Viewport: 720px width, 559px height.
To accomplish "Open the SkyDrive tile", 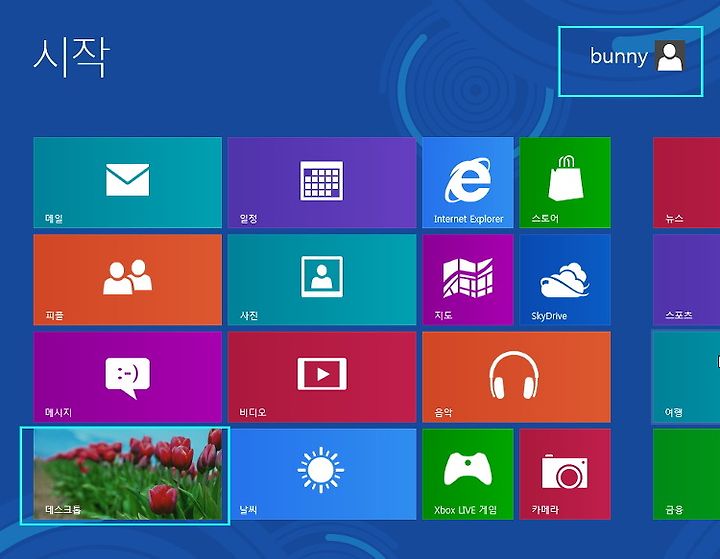I will pyautogui.click(x=565, y=280).
